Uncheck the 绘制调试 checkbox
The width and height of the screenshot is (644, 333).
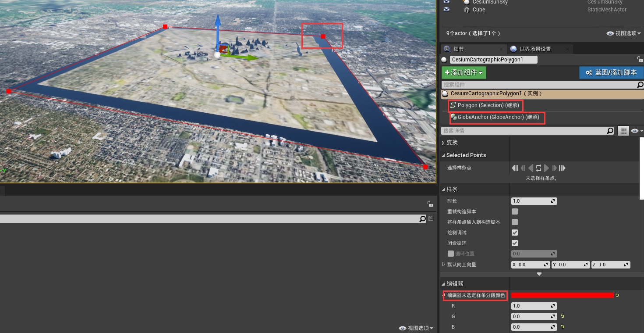click(x=515, y=233)
